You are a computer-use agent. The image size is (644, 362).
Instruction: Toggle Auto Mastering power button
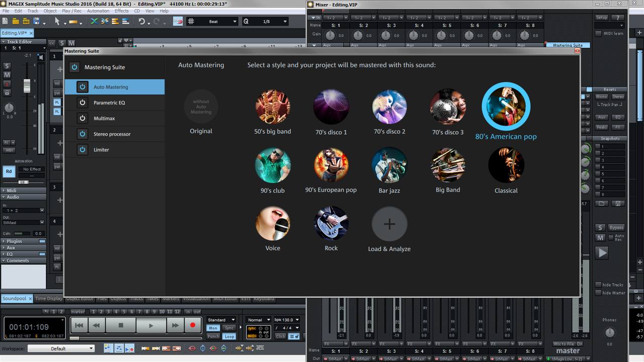(x=83, y=87)
